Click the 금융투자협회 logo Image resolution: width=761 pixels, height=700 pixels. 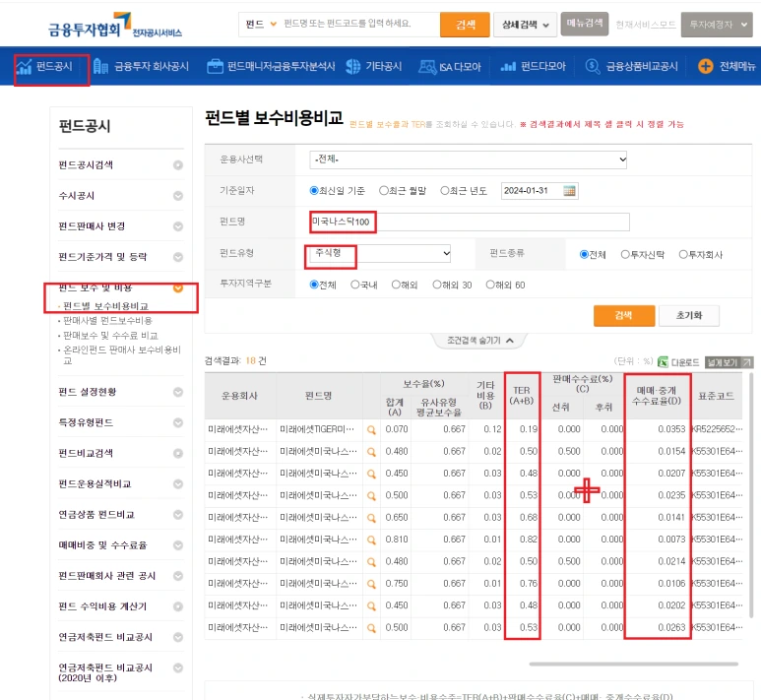[114, 27]
